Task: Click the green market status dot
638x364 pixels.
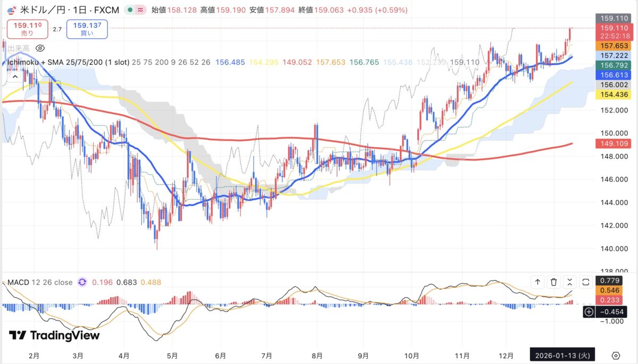Action: point(130,10)
